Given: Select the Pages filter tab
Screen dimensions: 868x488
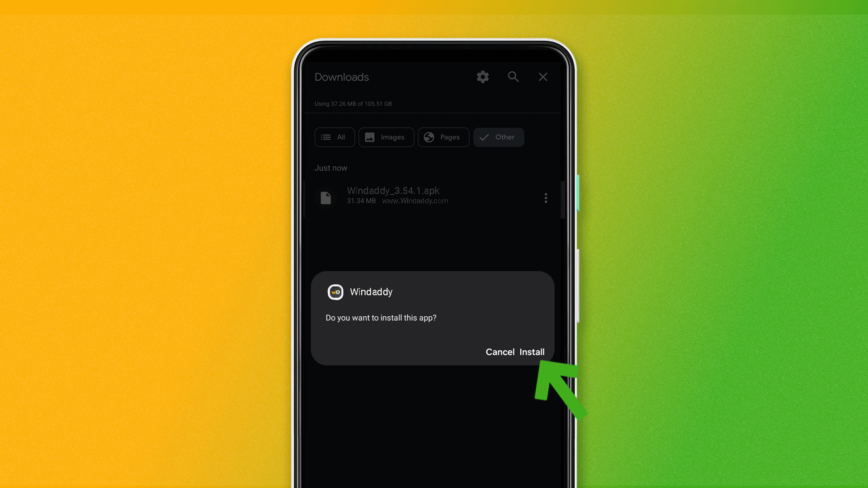Looking at the screenshot, I should [443, 137].
